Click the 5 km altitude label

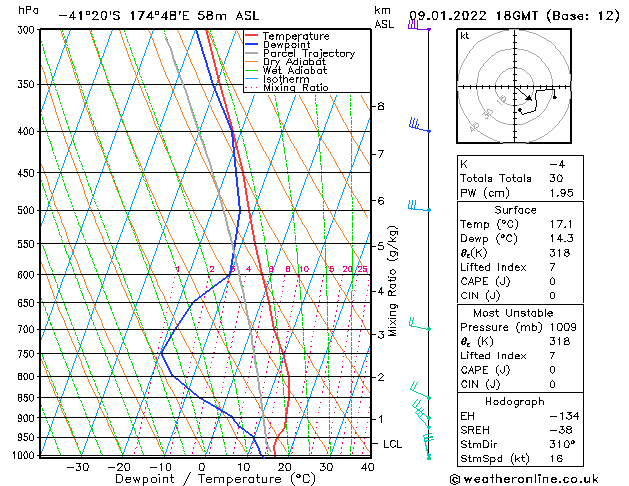coord(381,246)
